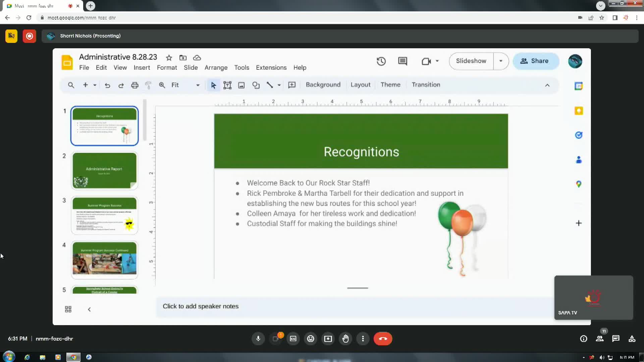
Task: Click the Theme button
Action: 390,85
